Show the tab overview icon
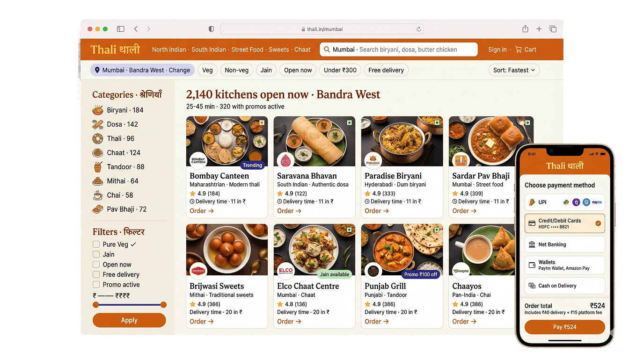 coord(553,29)
